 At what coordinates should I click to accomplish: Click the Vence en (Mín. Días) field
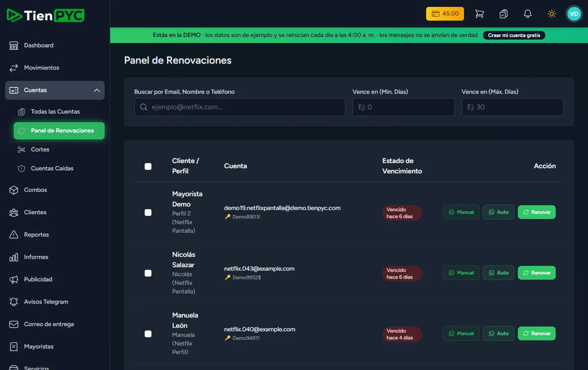403,107
